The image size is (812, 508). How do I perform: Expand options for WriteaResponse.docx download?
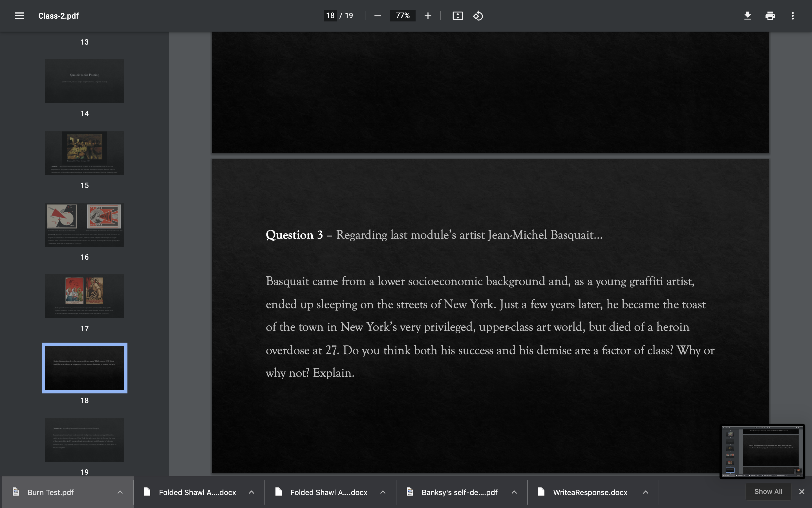pos(646,492)
